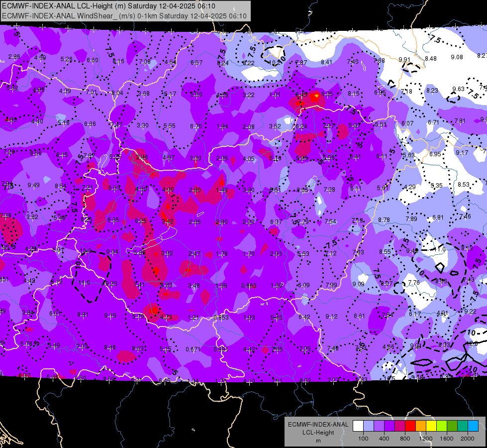Click the light blue legend swatch

[369, 426]
